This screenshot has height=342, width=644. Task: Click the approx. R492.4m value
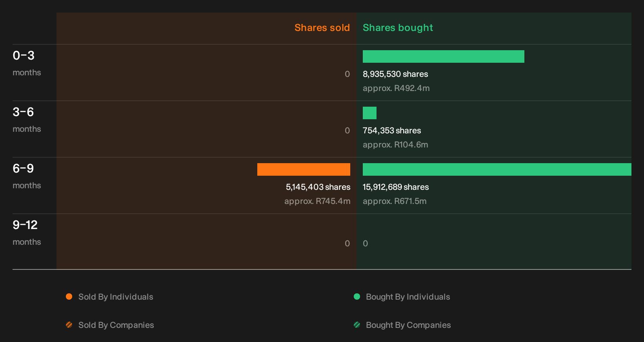(x=396, y=88)
